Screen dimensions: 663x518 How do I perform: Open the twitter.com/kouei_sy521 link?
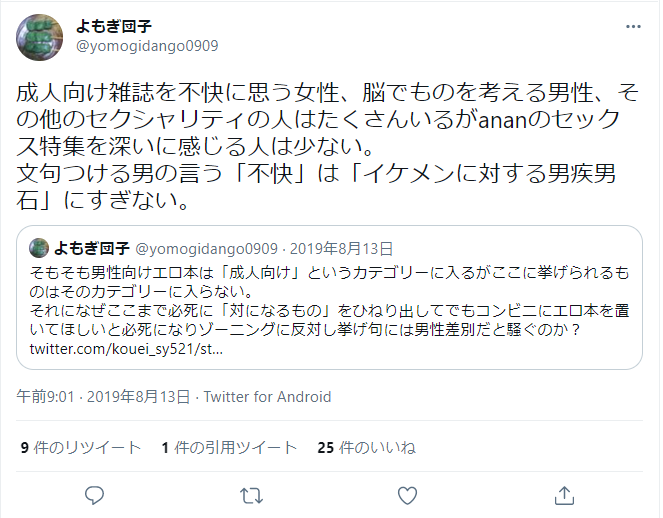click(126, 349)
